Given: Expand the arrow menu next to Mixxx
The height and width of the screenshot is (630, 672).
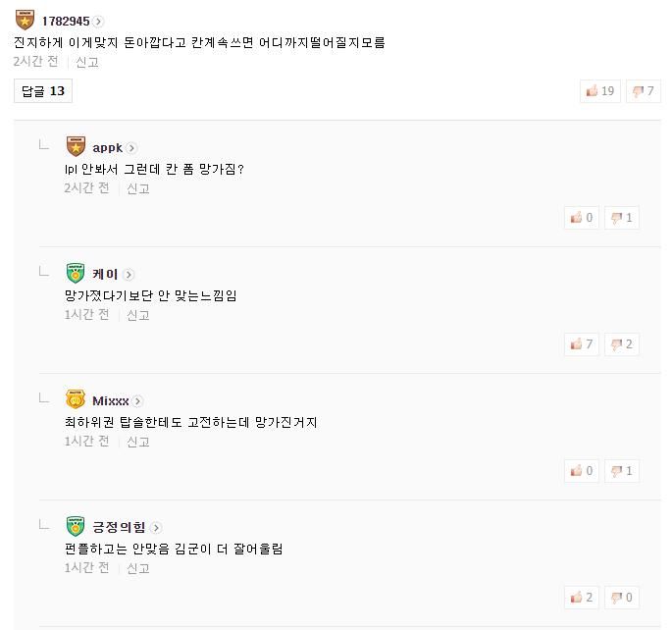Looking at the screenshot, I should [138, 401].
